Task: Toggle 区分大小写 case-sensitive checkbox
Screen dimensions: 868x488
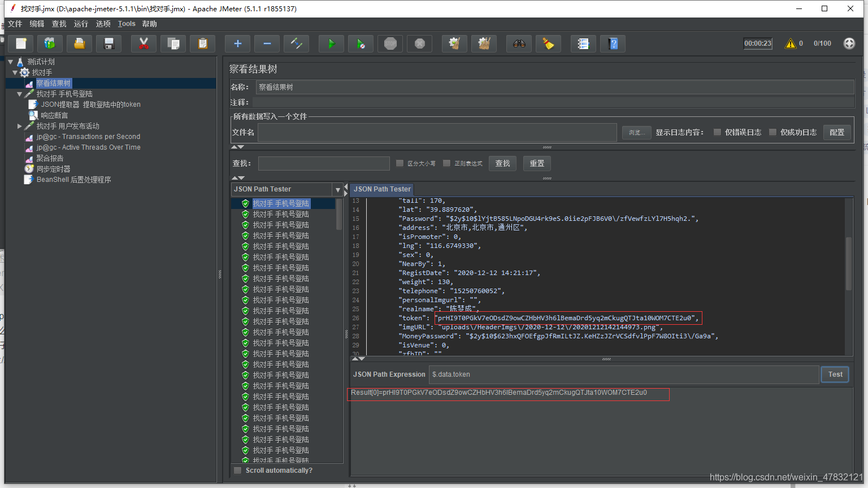Action: pyautogui.click(x=400, y=163)
